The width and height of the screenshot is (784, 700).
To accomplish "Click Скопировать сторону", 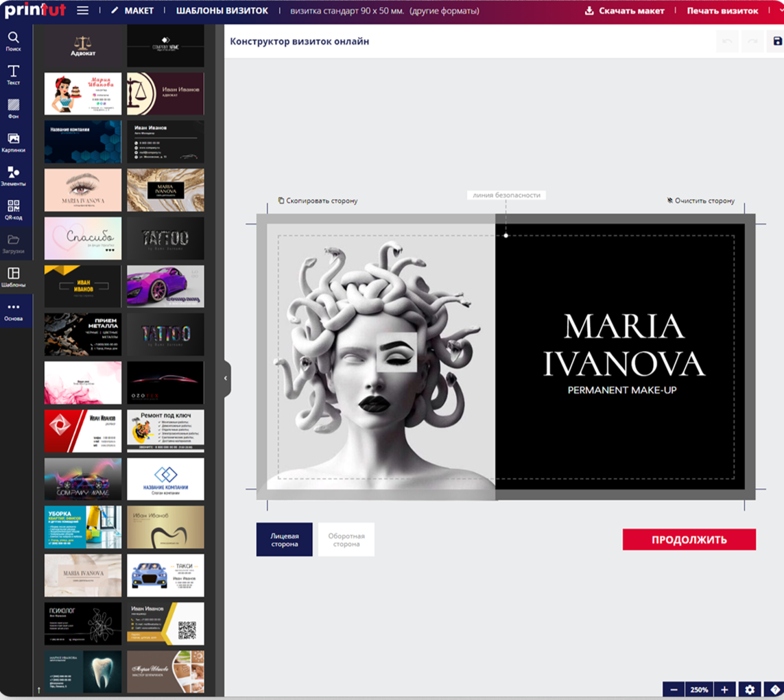I will pyautogui.click(x=318, y=200).
